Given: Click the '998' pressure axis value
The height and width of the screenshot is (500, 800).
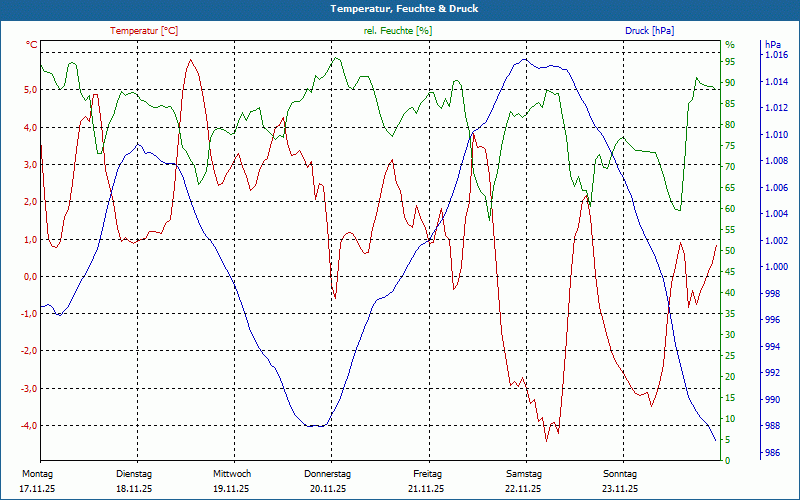Looking at the screenshot, I should (x=772, y=293).
